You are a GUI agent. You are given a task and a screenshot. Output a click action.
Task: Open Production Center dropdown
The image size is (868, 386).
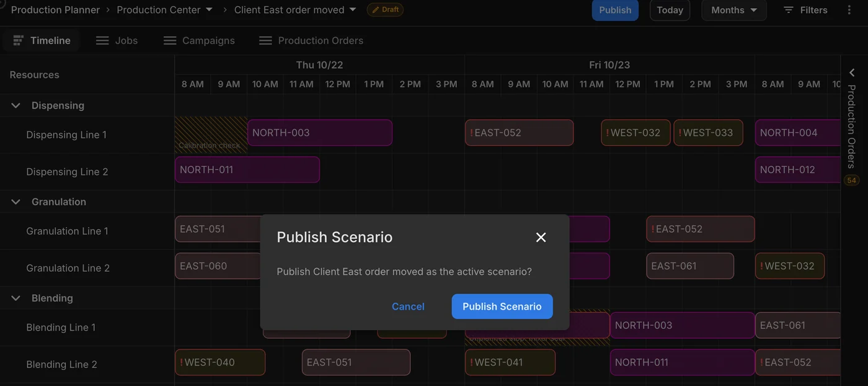[x=164, y=10]
